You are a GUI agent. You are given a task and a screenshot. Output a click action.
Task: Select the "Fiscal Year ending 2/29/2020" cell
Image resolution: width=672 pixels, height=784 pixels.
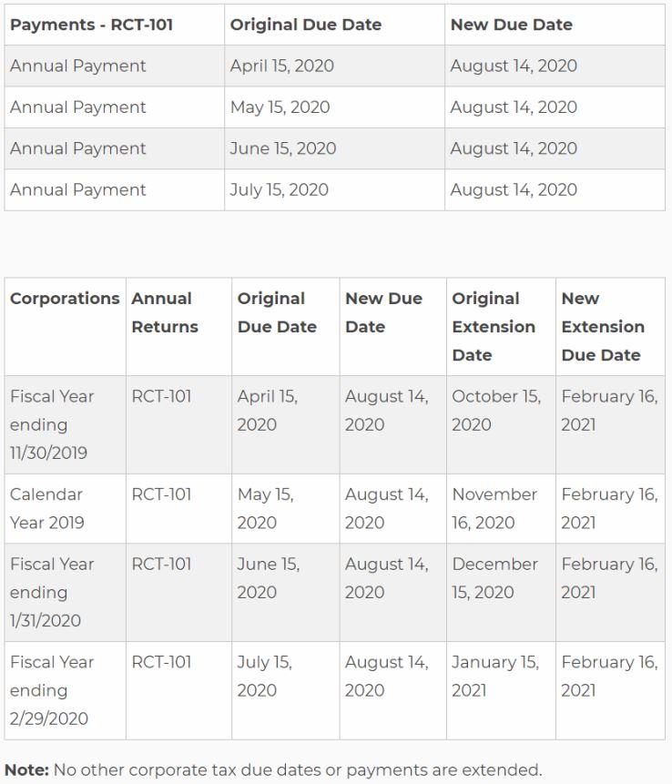click(x=52, y=690)
